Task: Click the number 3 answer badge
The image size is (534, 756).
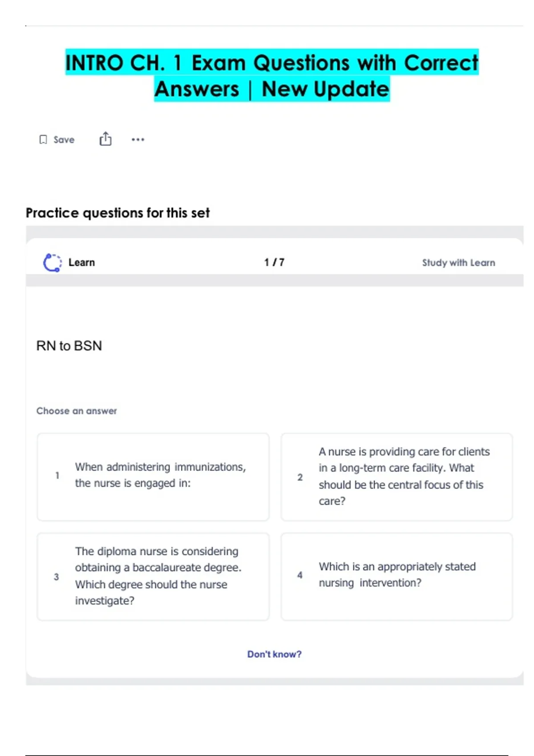Action: (x=57, y=577)
